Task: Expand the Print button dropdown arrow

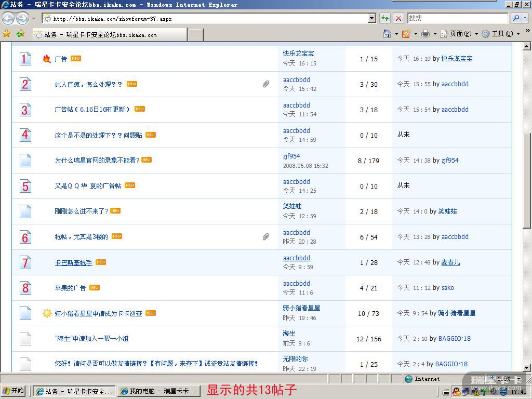Action: point(435,34)
